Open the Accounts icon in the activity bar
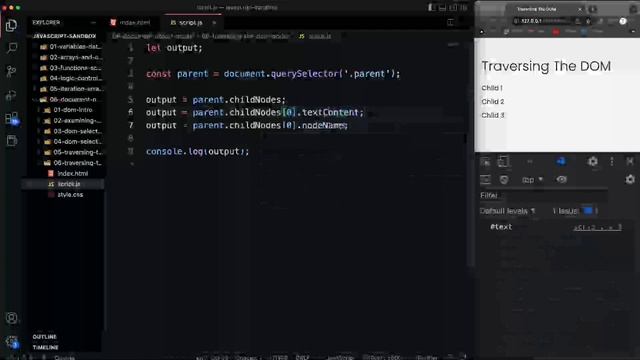 pos(11,318)
